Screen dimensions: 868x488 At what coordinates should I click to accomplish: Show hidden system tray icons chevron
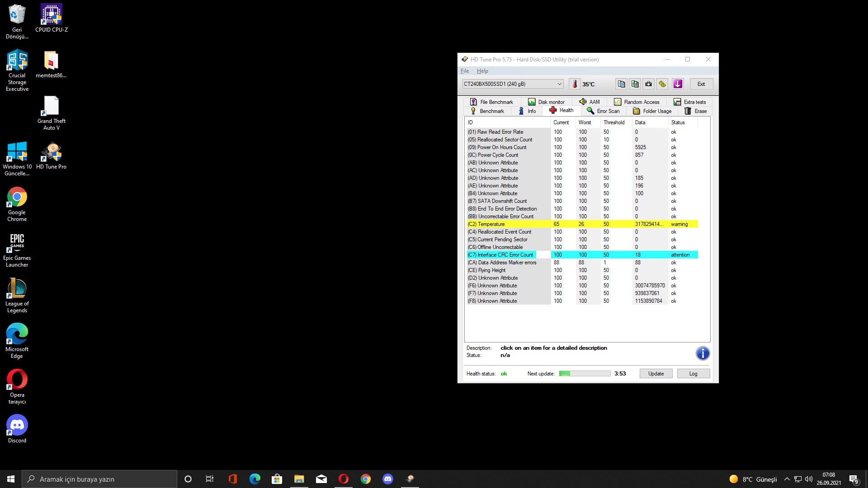pyautogui.click(x=787, y=479)
